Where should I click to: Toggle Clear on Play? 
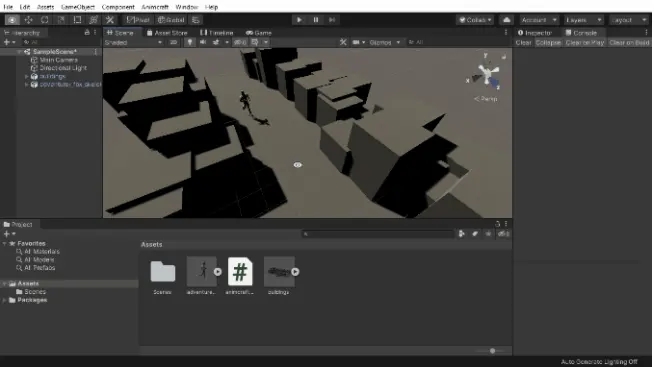[x=585, y=43]
